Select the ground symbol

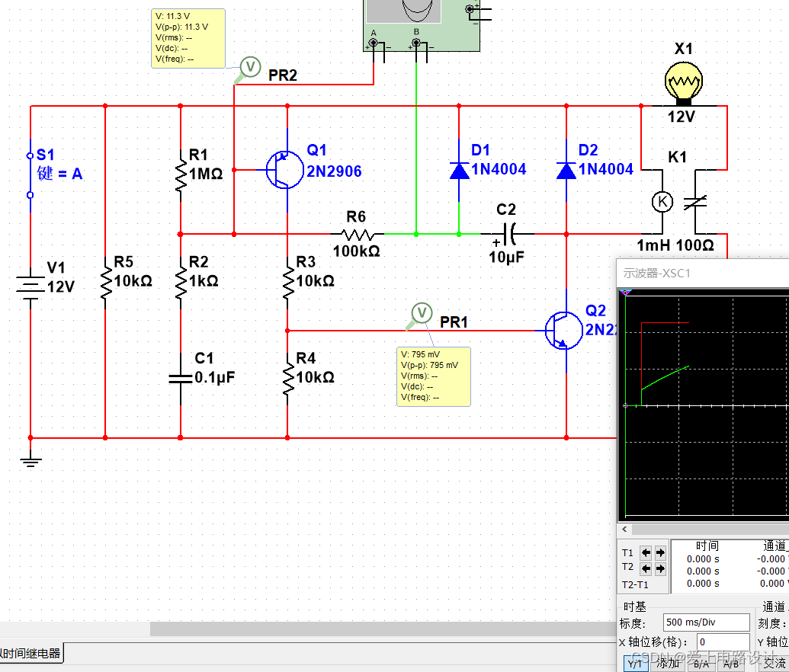tap(30, 458)
